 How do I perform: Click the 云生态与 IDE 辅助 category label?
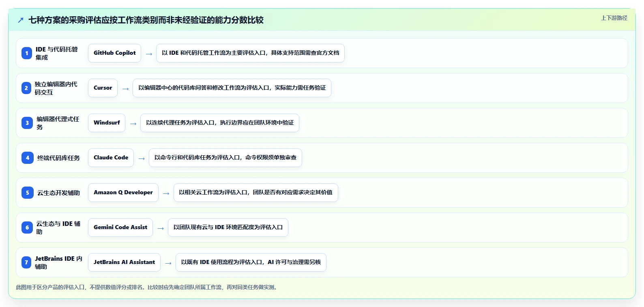58,228
